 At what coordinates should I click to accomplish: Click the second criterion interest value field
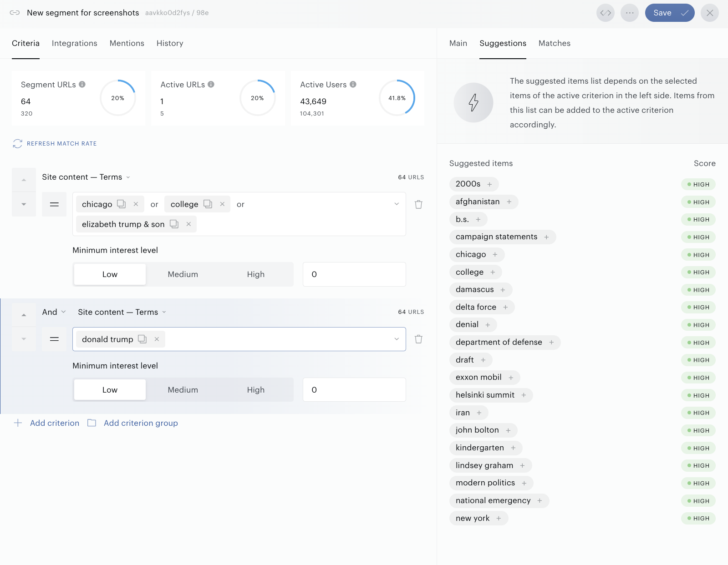pyautogui.click(x=354, y=390)
